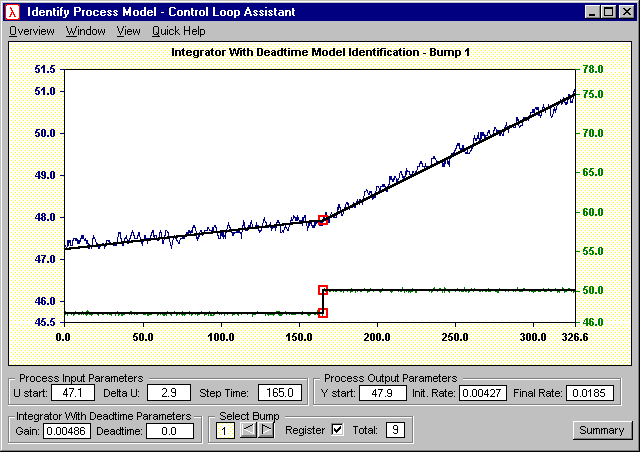Viewport: 640px width, 452px height.
Task: Click the Step Time field showing 165.0
Action: [x=280, y=393]
